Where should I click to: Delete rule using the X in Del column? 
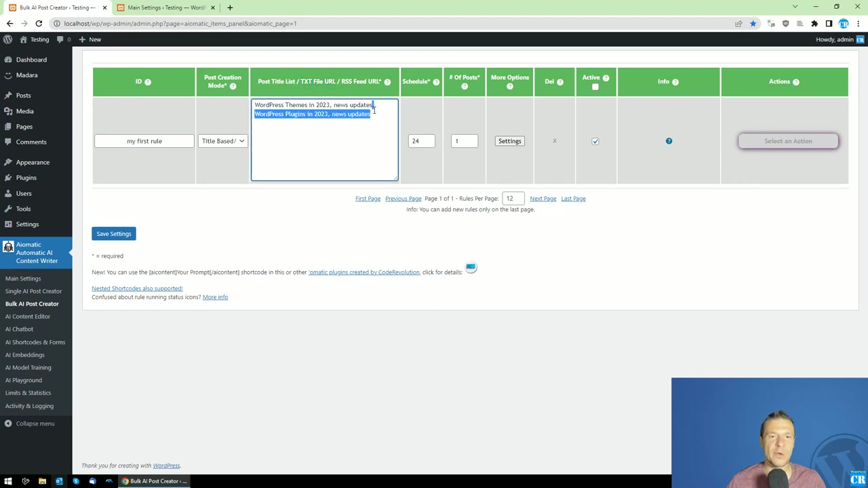[555, 141]
